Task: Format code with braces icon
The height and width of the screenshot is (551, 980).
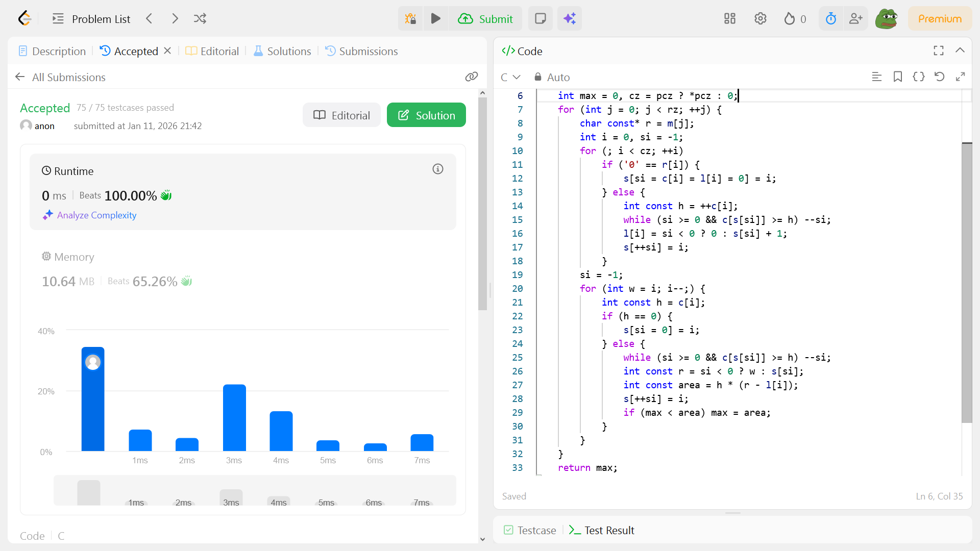Action: pyautogui.click(x=918, y=77)
